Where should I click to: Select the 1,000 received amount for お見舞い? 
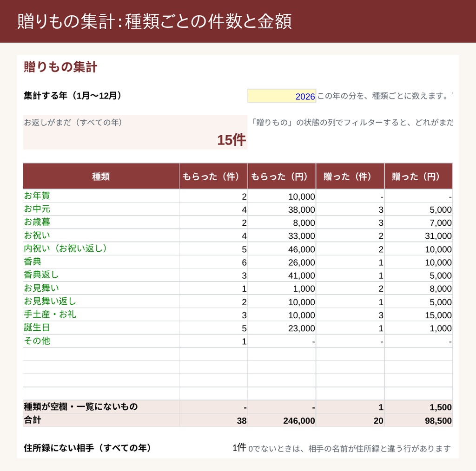point(282,288)
